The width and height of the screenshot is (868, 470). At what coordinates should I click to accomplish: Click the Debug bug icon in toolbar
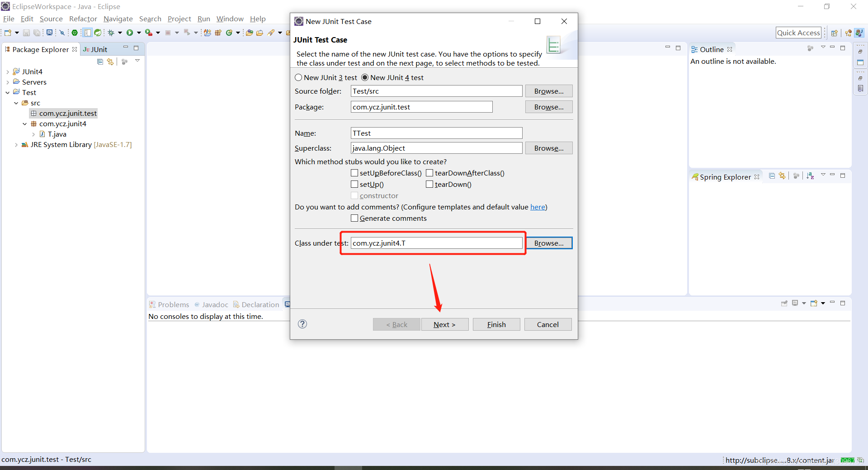111,33
